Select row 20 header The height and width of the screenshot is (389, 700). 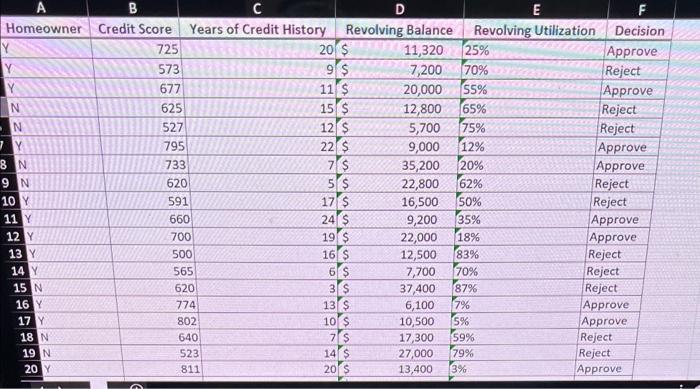pos(31,369)
